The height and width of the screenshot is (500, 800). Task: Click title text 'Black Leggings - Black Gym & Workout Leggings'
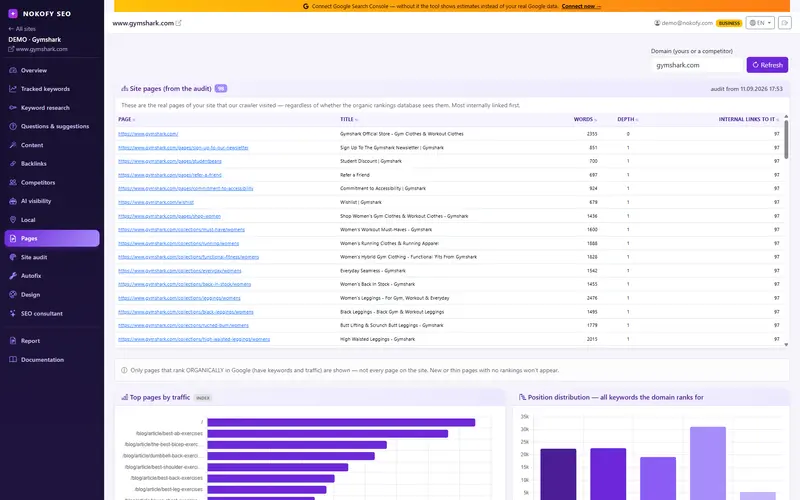pos(392,312)
